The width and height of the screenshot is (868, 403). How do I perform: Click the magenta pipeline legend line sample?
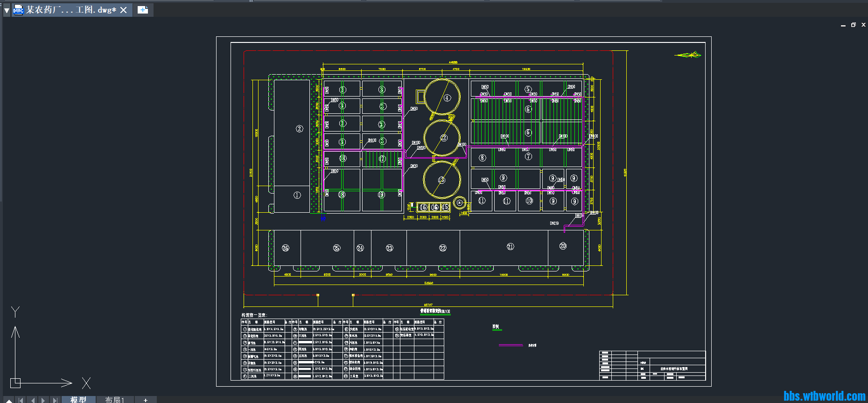pos(511,345)
